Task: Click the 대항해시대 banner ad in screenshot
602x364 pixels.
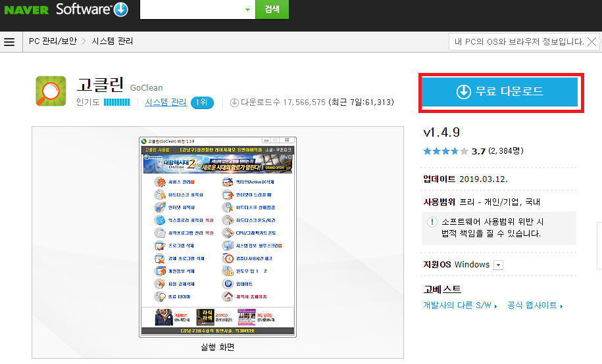Action: click(218, 164)
